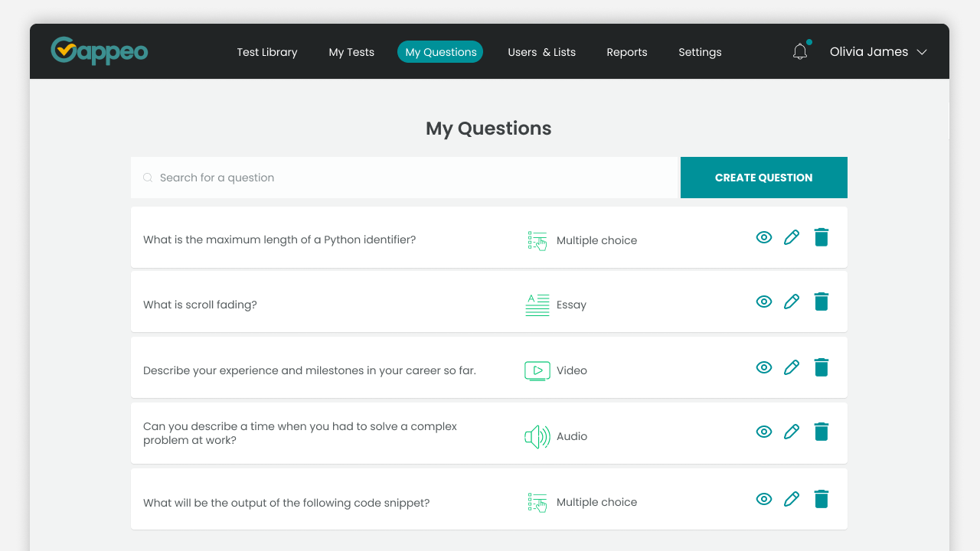
Task: Click the Multiple choice icon beside Python question
Action: tap(537, 240)
